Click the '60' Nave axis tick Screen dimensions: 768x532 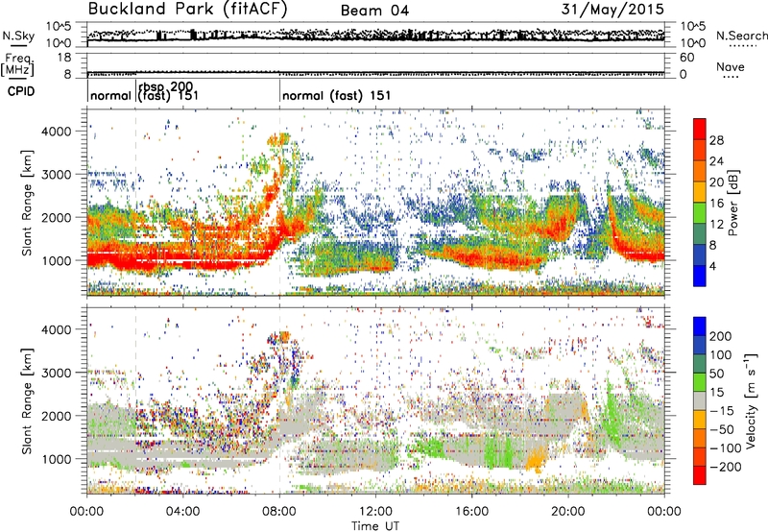tap(686, 58)
